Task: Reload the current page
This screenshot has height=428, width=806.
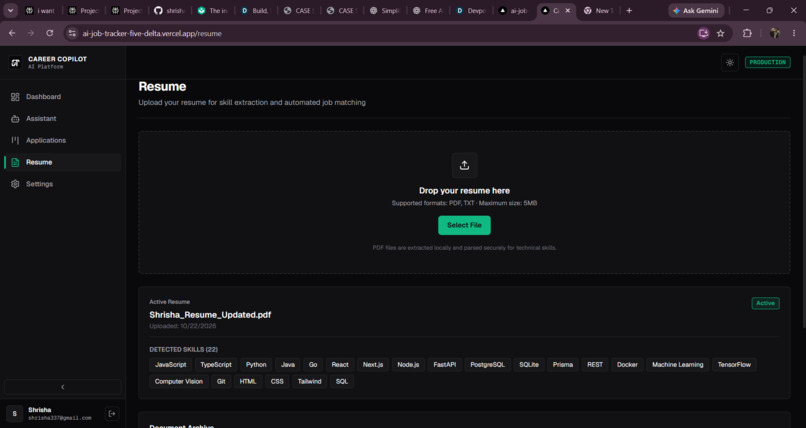Action: click(50, 33)
